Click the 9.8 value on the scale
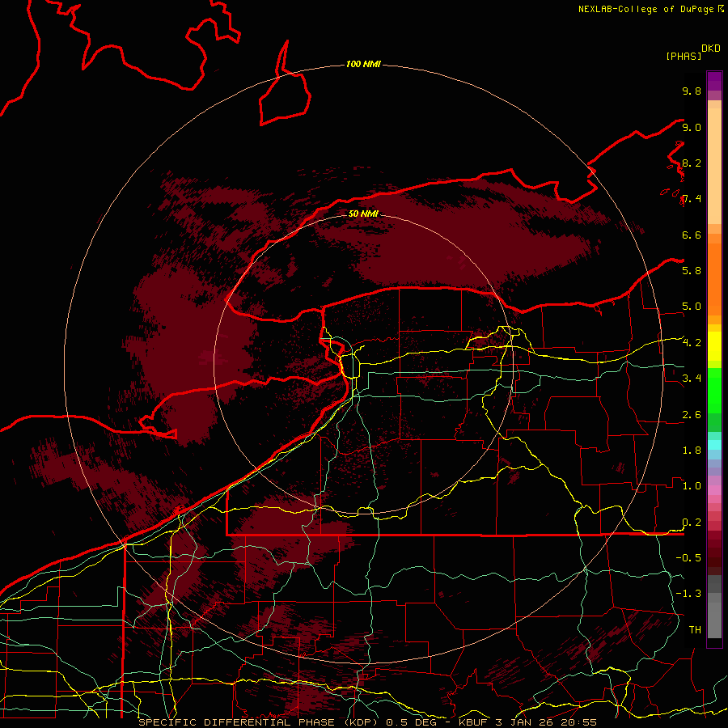The image size is (728, 728). coord(692,91)
